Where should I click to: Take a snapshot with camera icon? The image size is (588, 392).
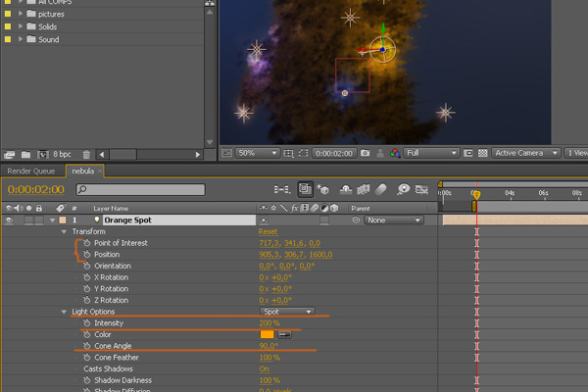tap(365, 153)
